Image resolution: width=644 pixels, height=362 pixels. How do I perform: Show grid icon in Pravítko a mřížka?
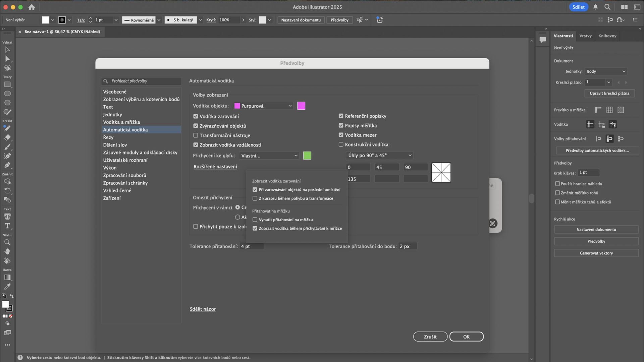609,110
